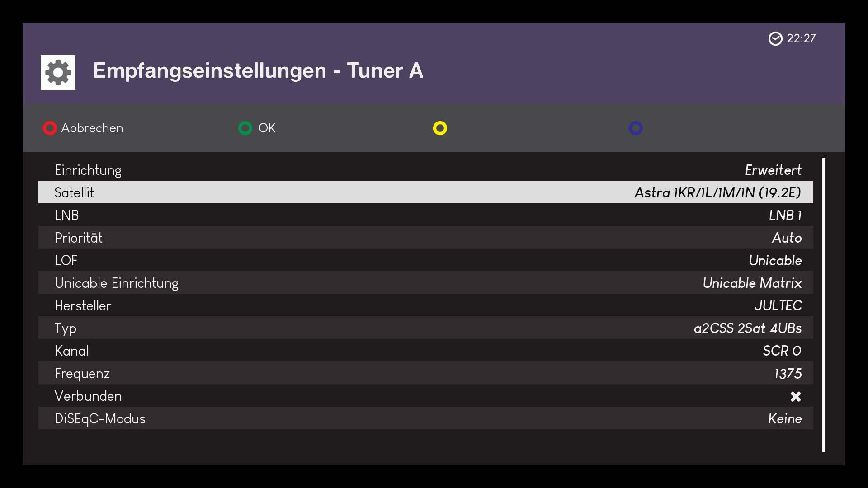Click the yellow circle button icon
The height and width of the screenshot is (488, 868).
click(440, 128)
